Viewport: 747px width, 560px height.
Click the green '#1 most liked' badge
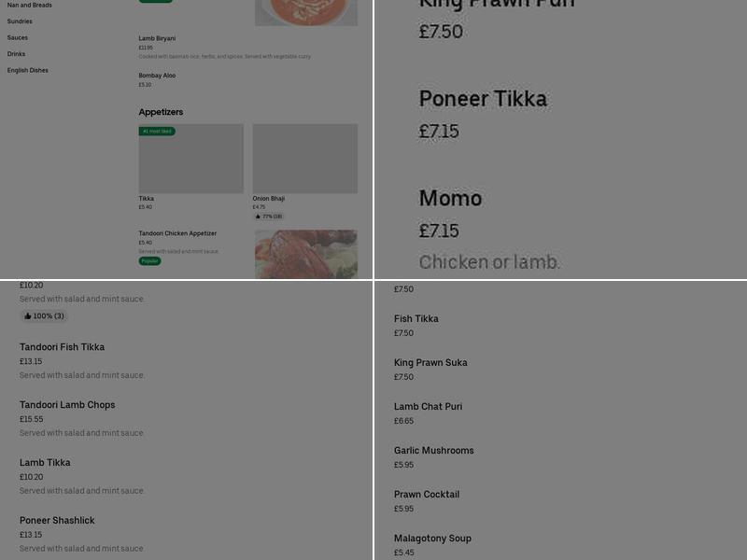(156, 132)
